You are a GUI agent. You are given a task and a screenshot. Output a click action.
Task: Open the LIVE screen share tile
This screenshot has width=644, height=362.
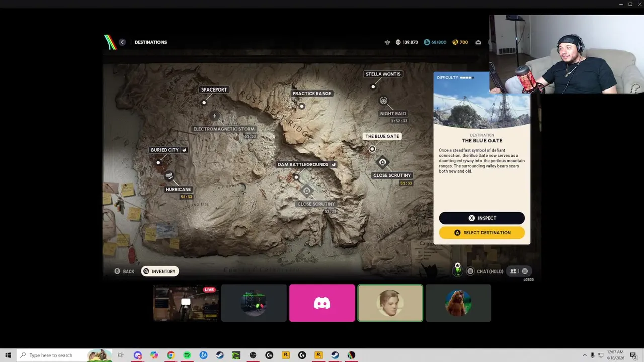[x=186, y=303]
